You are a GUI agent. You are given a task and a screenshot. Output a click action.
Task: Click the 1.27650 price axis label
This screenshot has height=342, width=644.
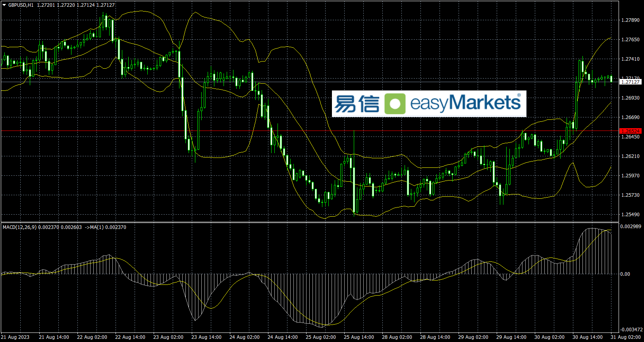[x=631, y=39]
